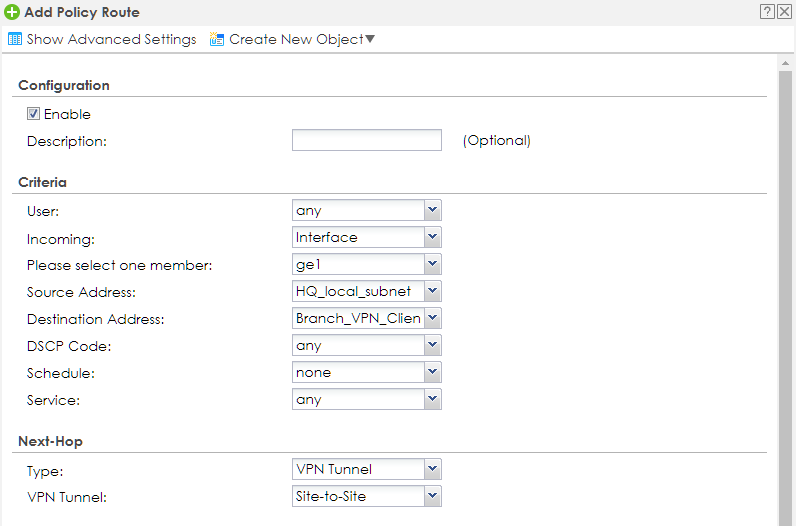Uncheck the Enable checkbox

[33, 114]
